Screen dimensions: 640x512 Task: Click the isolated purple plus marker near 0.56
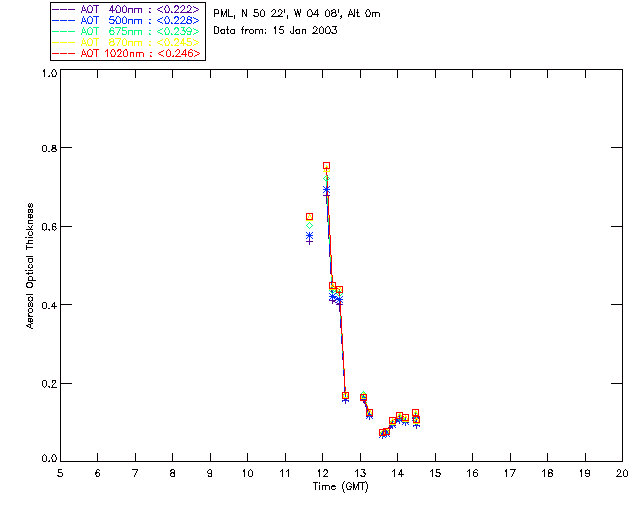click(x=309, y=242)
